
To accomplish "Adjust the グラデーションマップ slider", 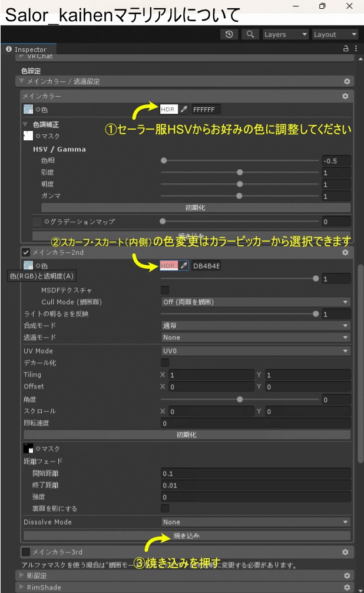I will [x=240, y=221].
